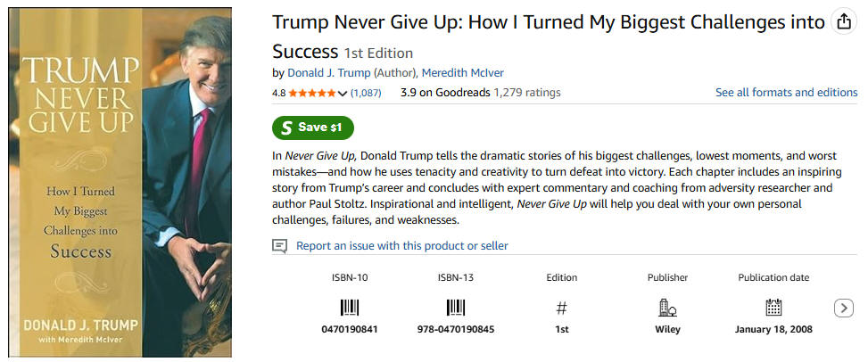Click the 4.8 rating number

278,93
